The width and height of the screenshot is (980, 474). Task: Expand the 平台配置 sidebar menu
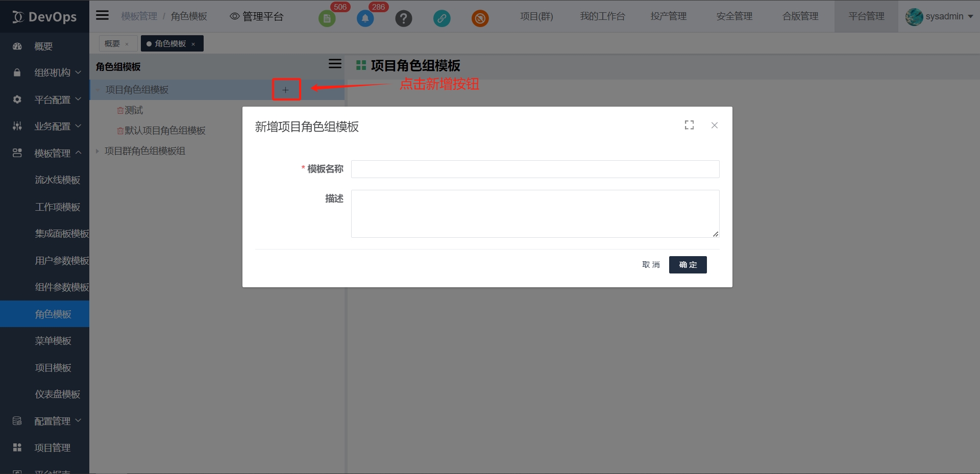(78, 99)
